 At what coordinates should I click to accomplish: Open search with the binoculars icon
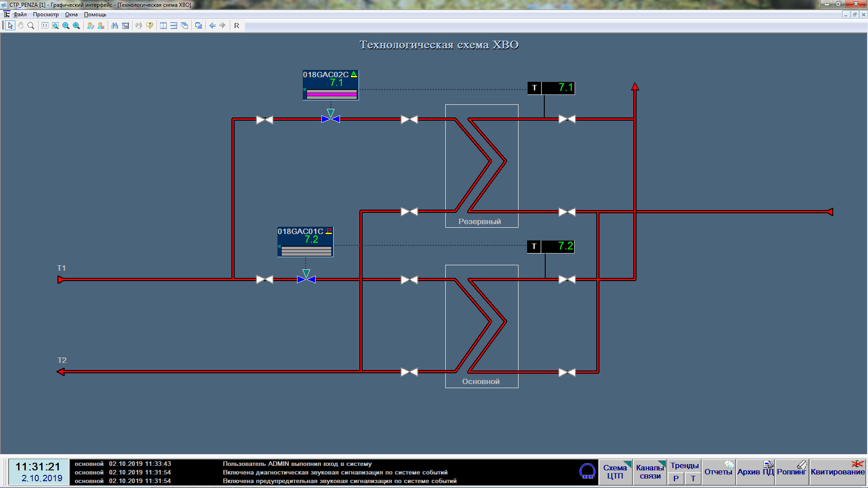115,26
